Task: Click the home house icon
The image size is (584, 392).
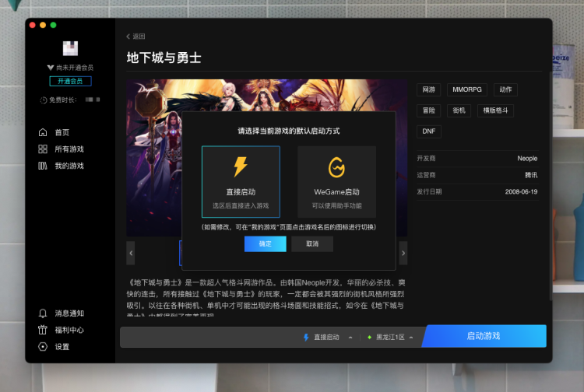Action: coord(43,132)
